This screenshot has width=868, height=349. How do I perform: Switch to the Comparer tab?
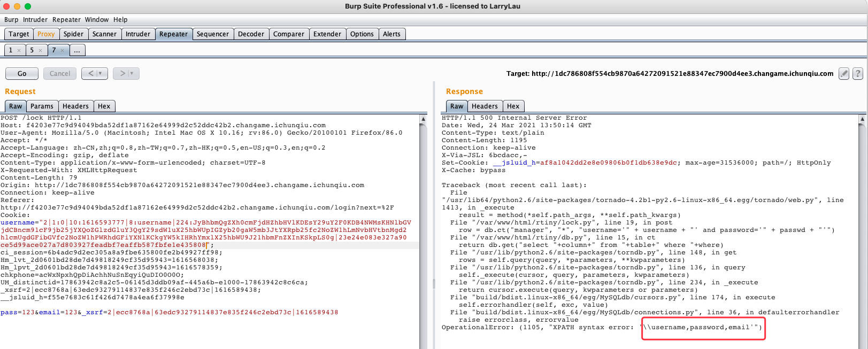click(x=289, y=34)
